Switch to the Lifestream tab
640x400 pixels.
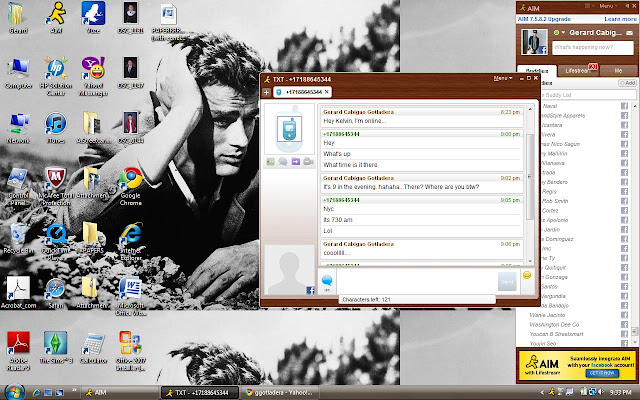pyautogui.click(x=578, y=71)
